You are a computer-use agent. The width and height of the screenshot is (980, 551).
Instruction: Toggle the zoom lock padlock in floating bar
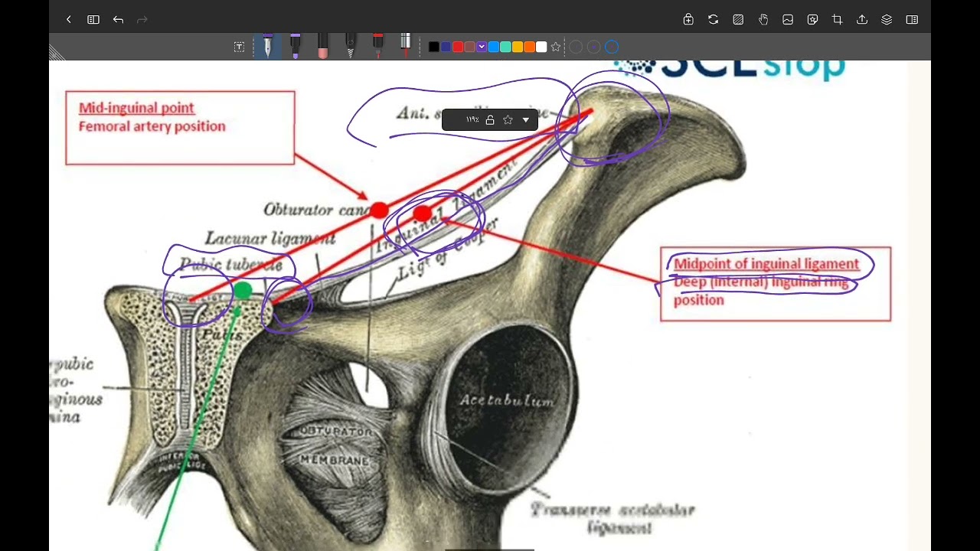490,120
